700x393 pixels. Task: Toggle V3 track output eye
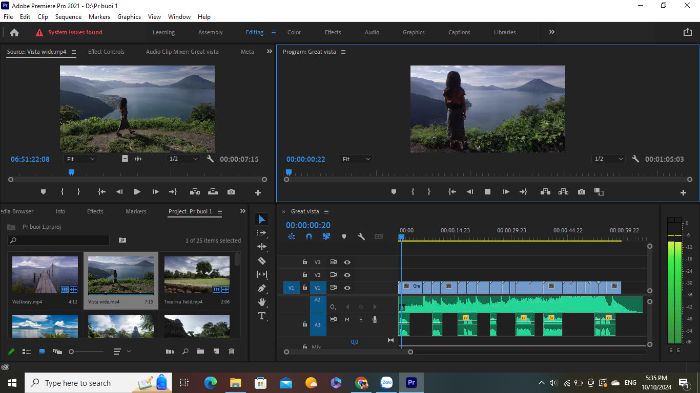tap(347, 262)
